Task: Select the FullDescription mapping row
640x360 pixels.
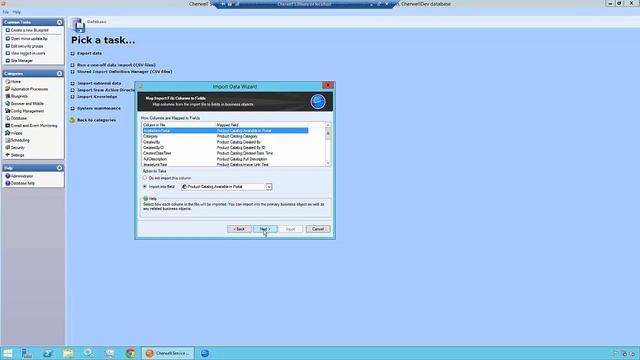Action: pos(225,159)
